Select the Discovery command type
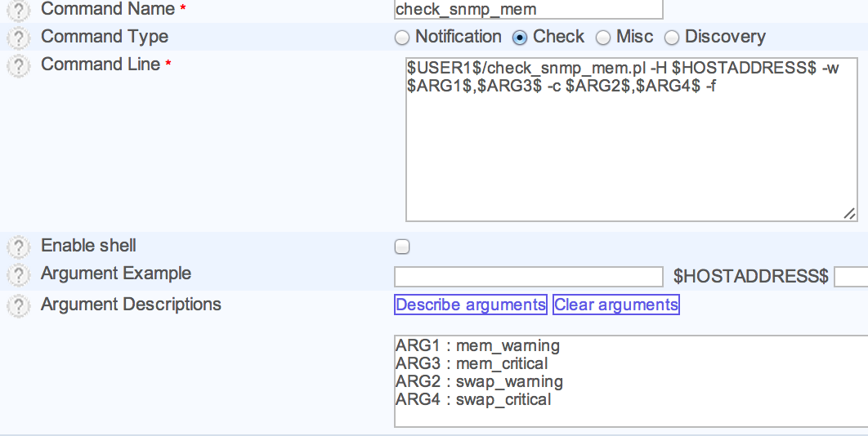868x436 pixels. [x=672, y=38]
